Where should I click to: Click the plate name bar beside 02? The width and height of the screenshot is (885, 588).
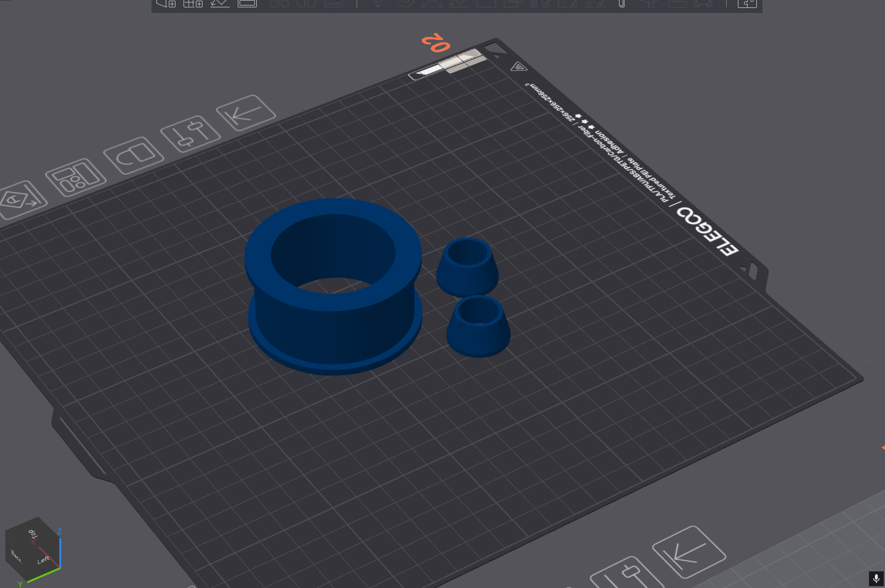click(447, 64)
